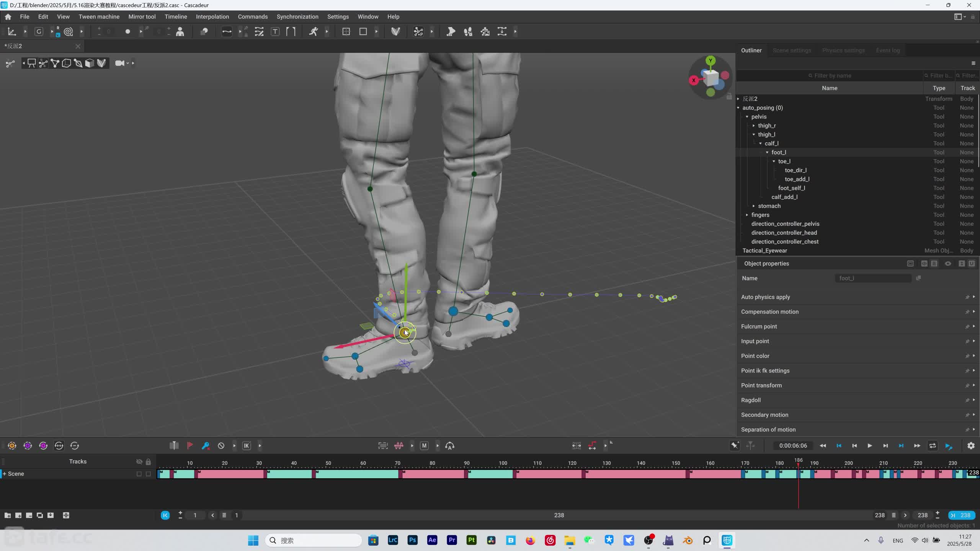
Task: Click the M mode button on timeline
Action: click(x=424, y=446)
